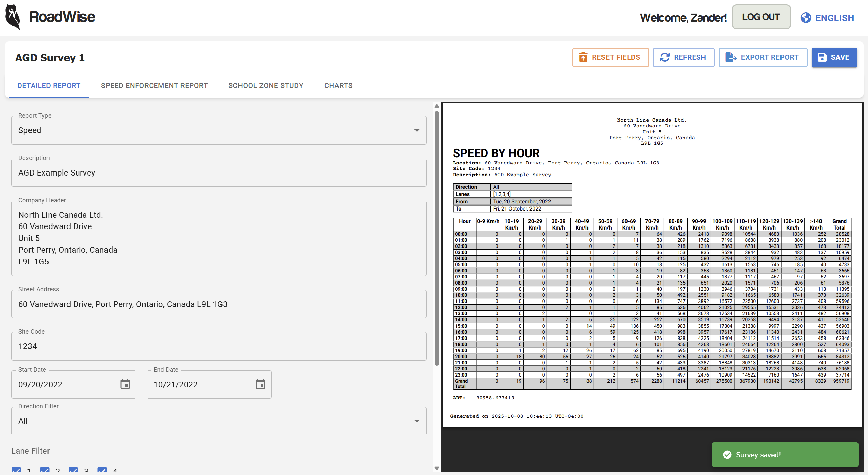
Task: Open the Report Type dropdown
Action: [x=219, y=130]
